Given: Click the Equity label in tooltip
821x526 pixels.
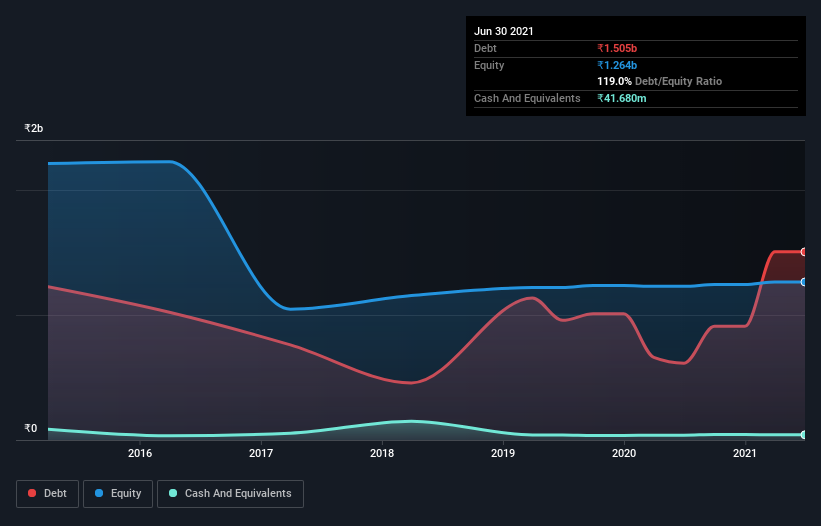Looking at the screenshot, I should tap(489, 65).
